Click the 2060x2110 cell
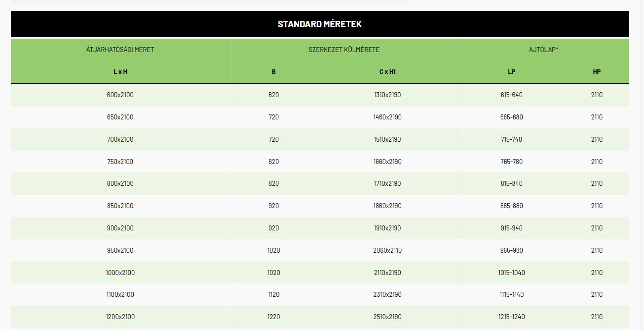 click(x=387, y=250)
